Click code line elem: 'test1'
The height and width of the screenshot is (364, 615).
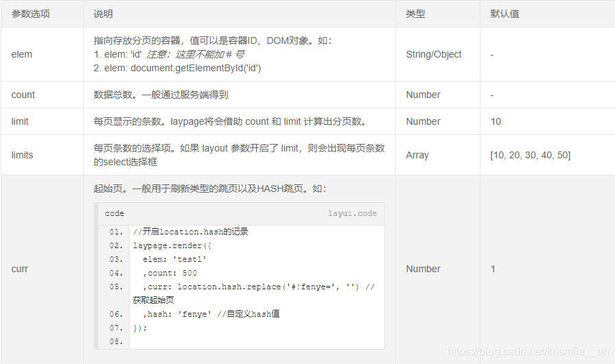(x=174, y=259)
